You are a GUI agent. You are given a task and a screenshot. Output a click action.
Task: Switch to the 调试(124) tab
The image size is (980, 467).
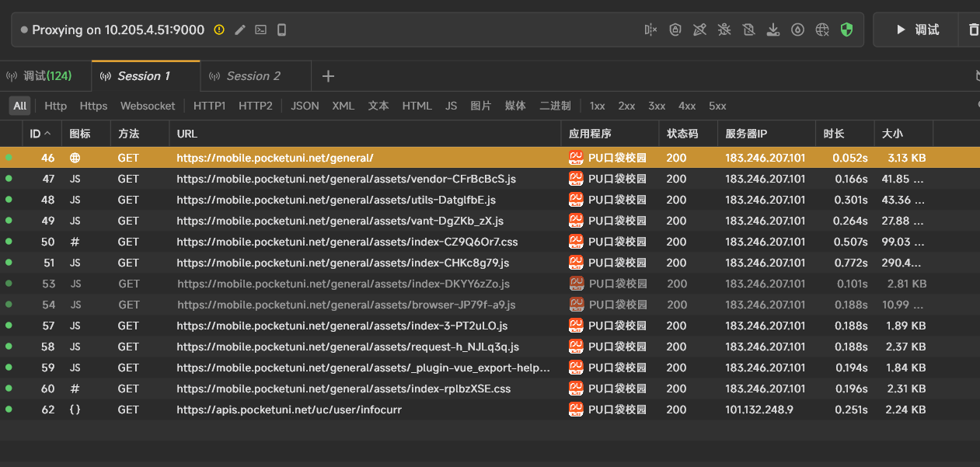click(47, 76)
